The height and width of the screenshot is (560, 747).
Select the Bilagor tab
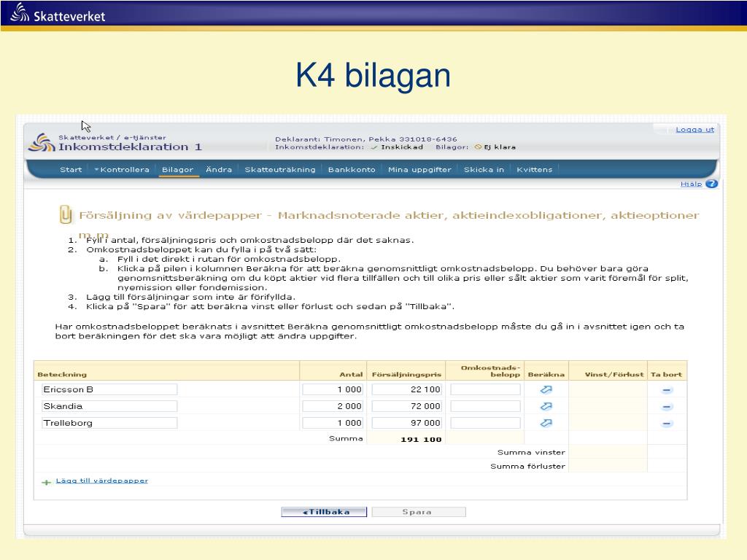pos(178,169)
